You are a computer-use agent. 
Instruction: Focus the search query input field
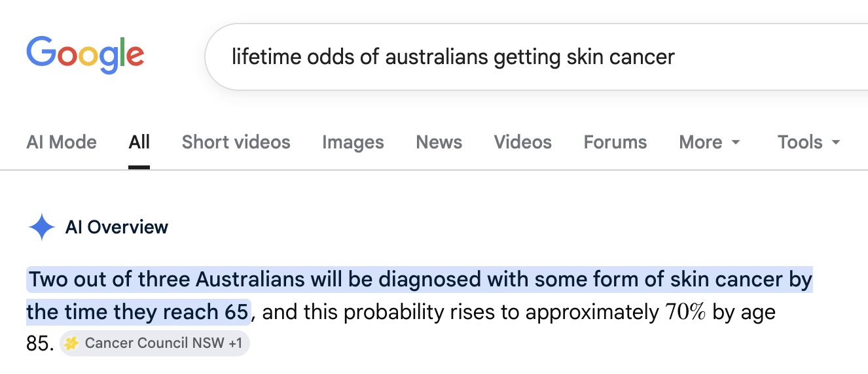537,57
